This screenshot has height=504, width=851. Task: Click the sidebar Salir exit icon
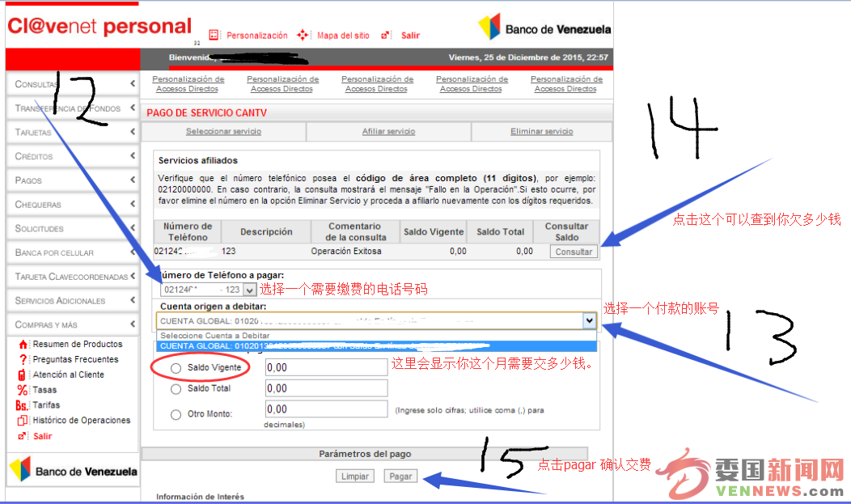tap(23, 436)
